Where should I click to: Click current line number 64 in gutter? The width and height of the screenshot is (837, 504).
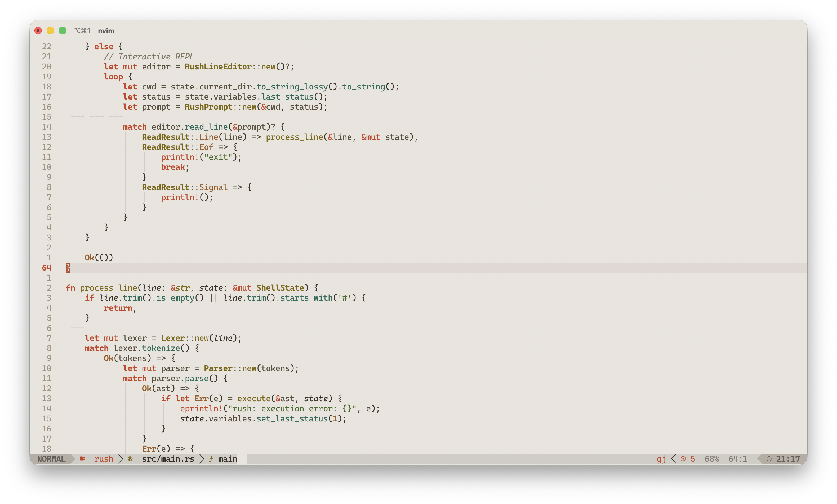(47, 268)
